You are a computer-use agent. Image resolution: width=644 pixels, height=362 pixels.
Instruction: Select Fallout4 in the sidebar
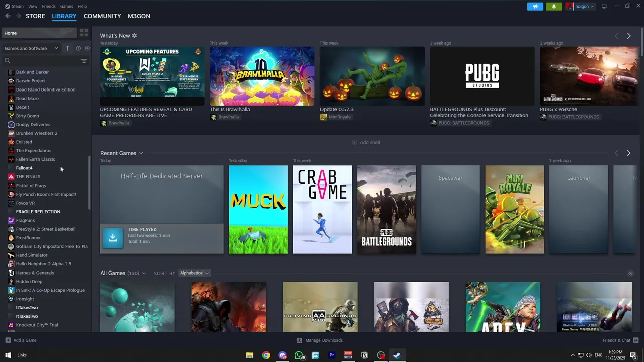click(x=24, y=168)
